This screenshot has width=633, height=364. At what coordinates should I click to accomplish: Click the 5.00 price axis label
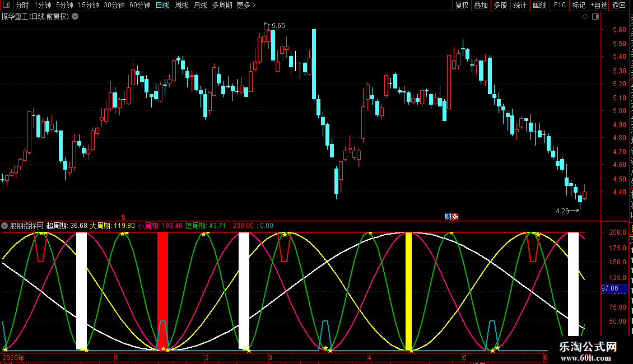point(619,110)
